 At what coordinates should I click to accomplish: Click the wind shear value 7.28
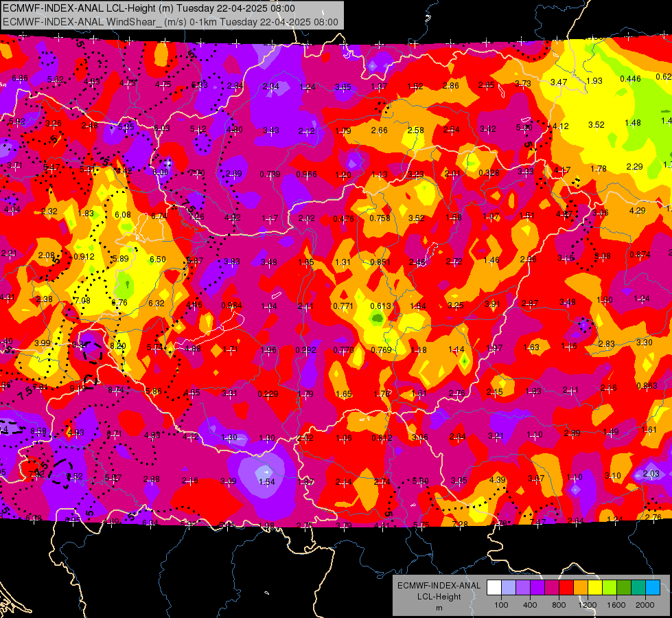461,524
